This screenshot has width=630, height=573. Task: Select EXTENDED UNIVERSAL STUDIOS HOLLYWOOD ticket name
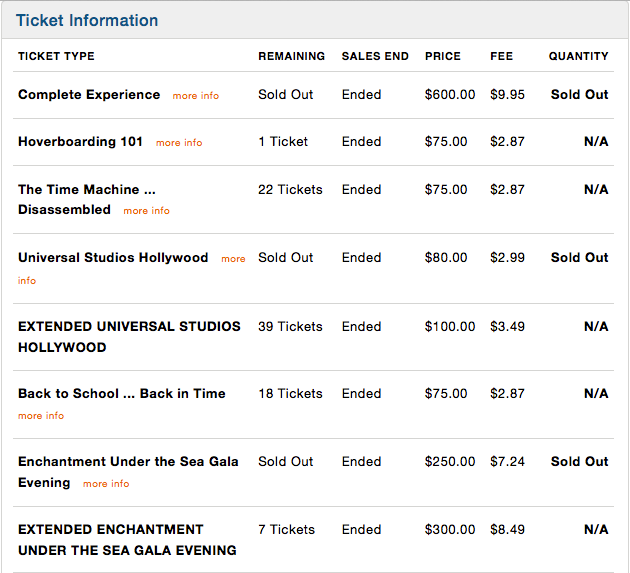pos(129,337)
